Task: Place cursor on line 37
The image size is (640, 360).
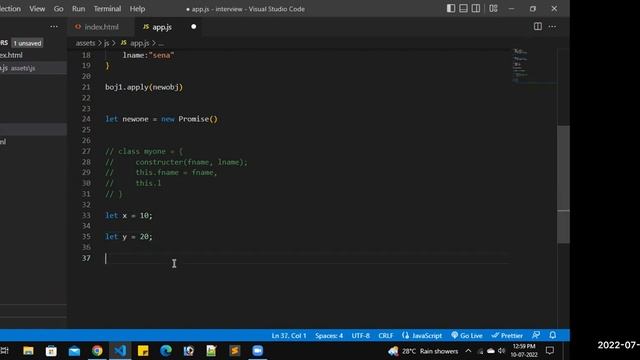Action: [x=306, y=258]
